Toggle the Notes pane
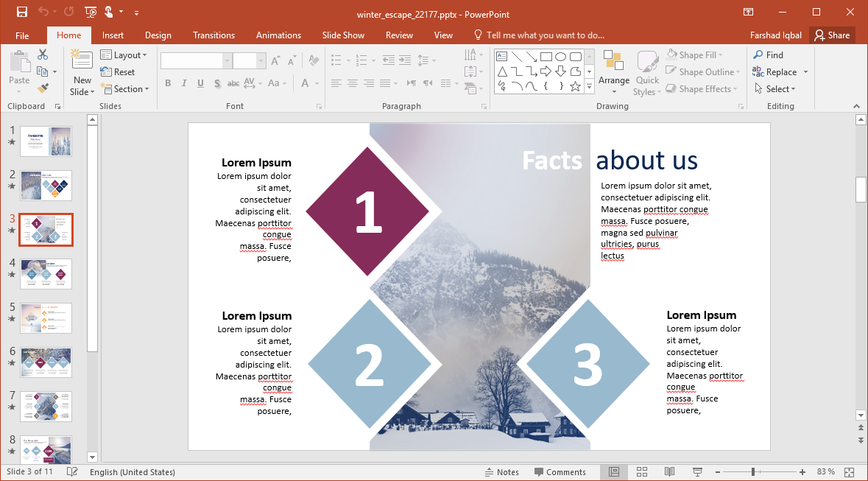 tap(501, 472)
